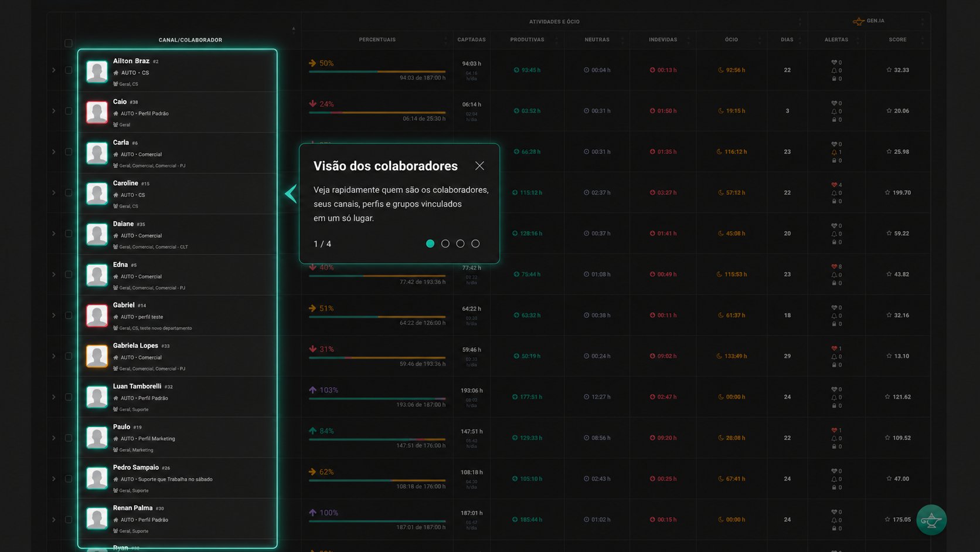This screenshot has height=552, width=980.
Task: Click the red heart alert icon for Edna
Action: click(x=834, y=266)
